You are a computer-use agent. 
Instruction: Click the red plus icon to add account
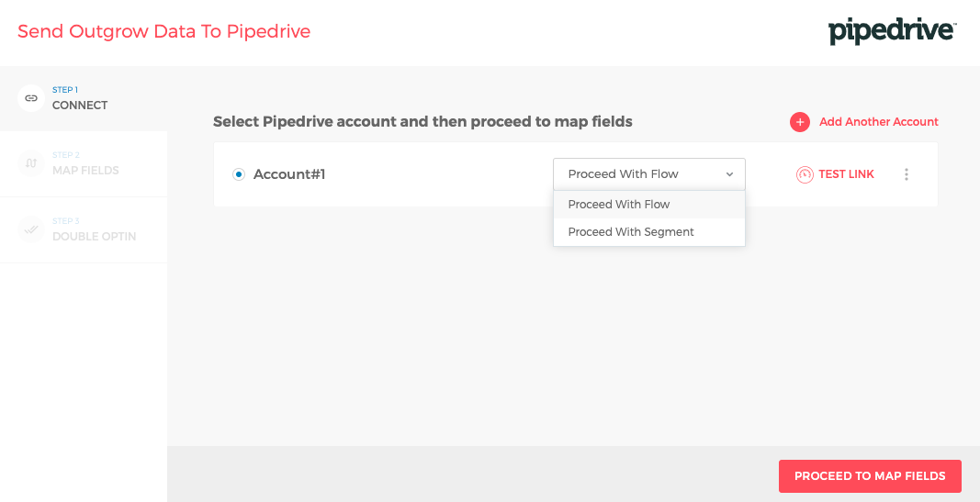pos(800,122)
